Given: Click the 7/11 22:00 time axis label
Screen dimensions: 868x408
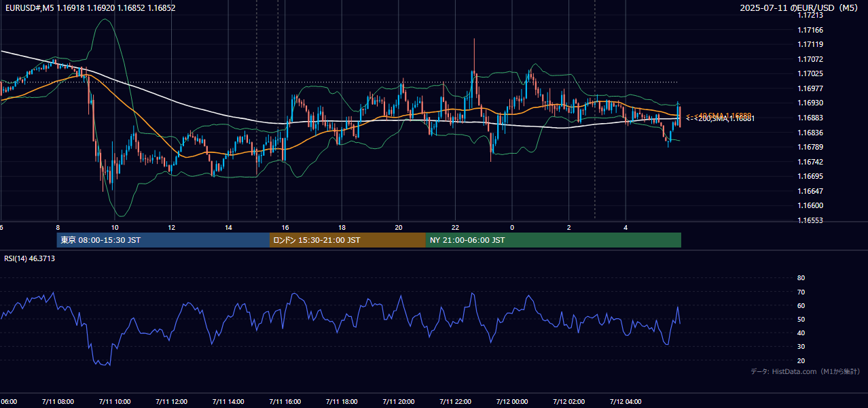Looking at the screenshot, I should 456,402.
